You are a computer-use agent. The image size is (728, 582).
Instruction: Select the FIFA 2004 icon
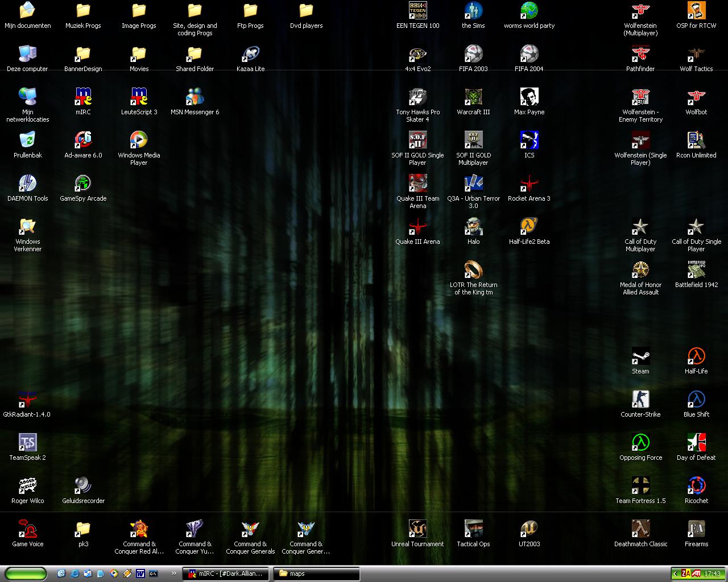(x=529, y=53)
